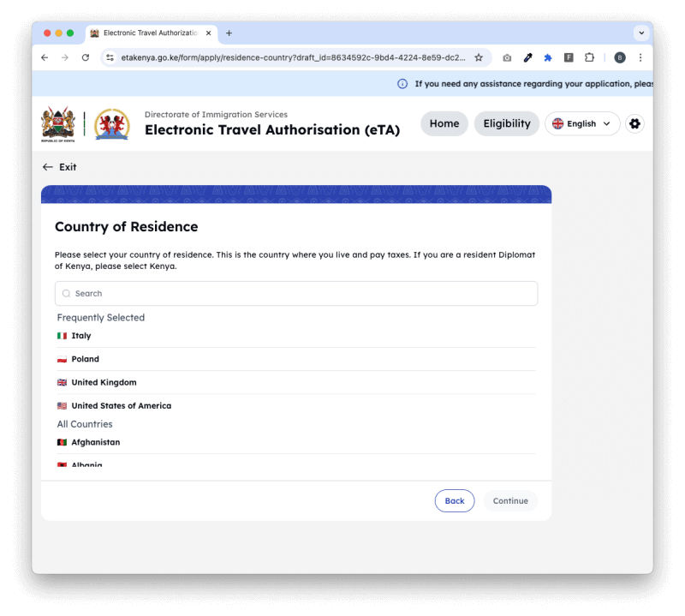
Task: Open the Chrome profile avatar B
Action: pos(619,57)
